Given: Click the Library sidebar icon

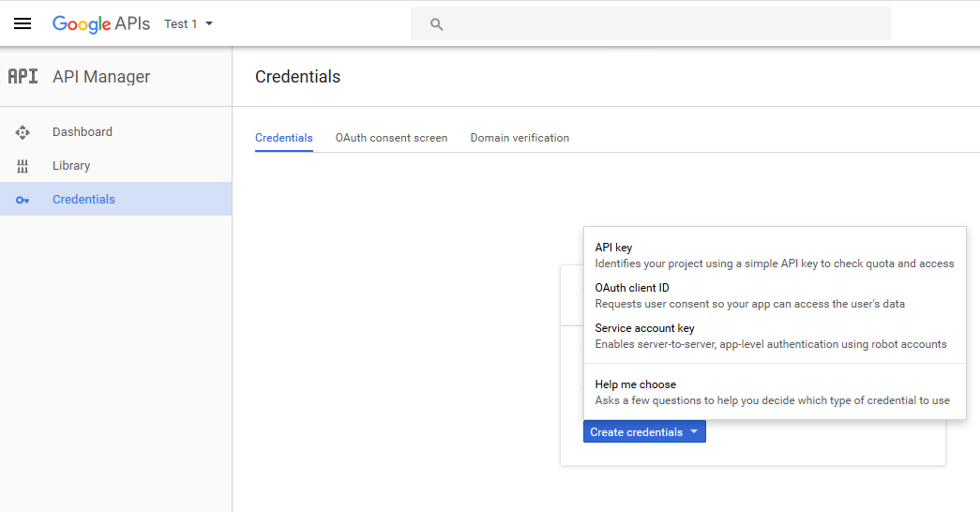Looking at the screenshot, I should [x=23, y=166].
